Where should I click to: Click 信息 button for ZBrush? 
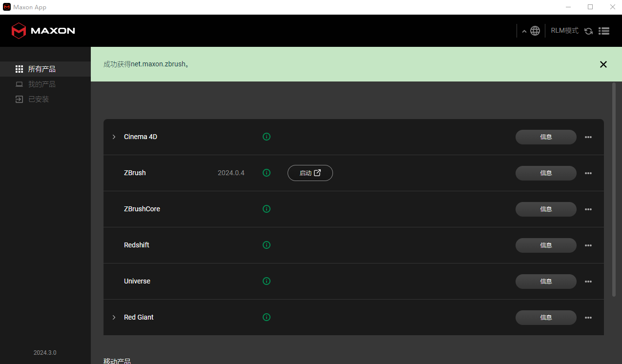tap(546, 173)
